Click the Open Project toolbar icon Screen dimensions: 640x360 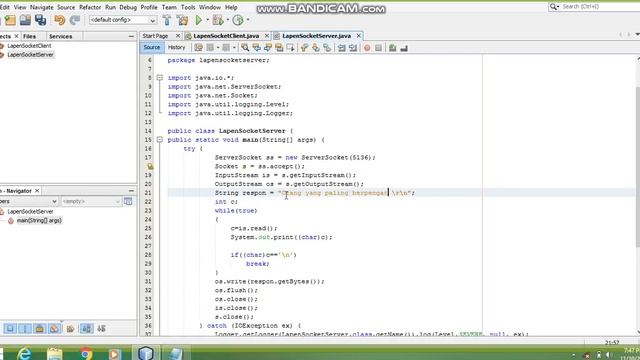[25, 20]
